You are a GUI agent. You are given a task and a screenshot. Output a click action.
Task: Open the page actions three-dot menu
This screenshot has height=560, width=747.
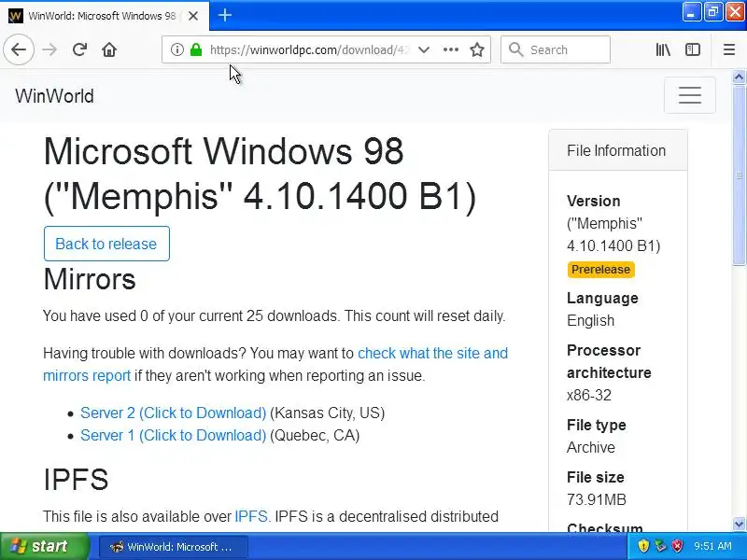451,49
